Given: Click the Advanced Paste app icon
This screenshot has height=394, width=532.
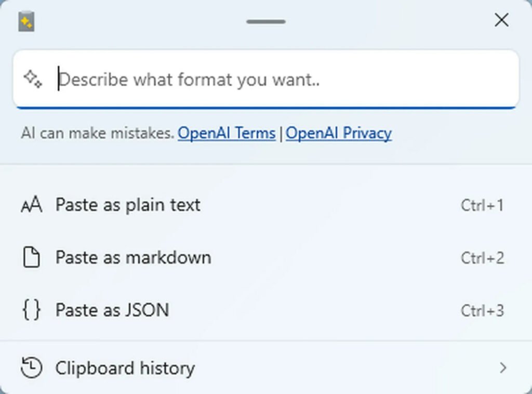Looking at the screenshot, I should pos(26,22).
